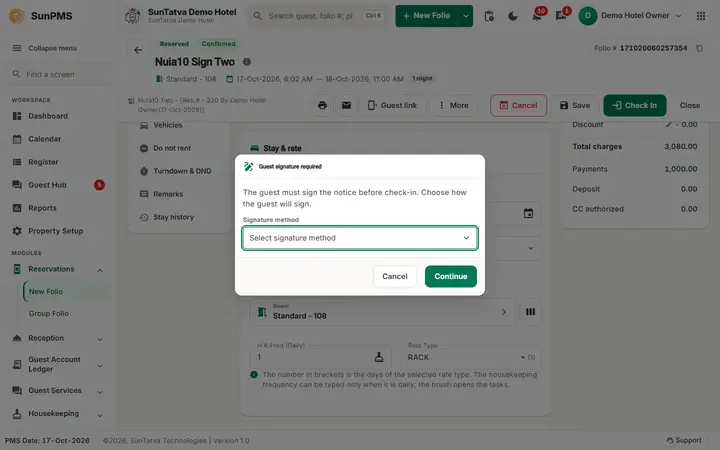Collapse the Reservations module
The width and height of the screenshot is (720, 450).
pyautogui.click(x=100, y=270)
